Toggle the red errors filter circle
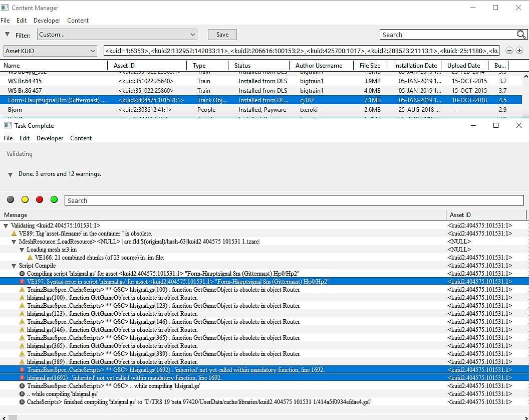This screenshot has width=529, height=420. (40, 200)
